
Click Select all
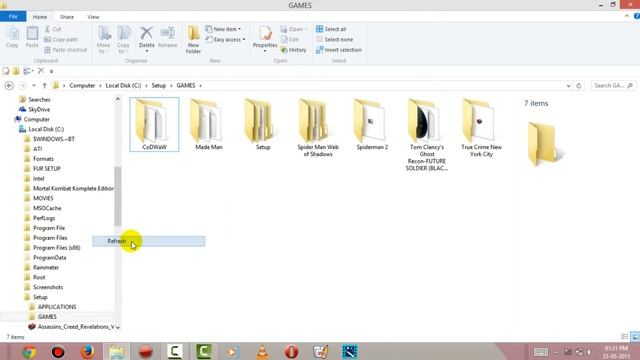[x=331, y=29]
